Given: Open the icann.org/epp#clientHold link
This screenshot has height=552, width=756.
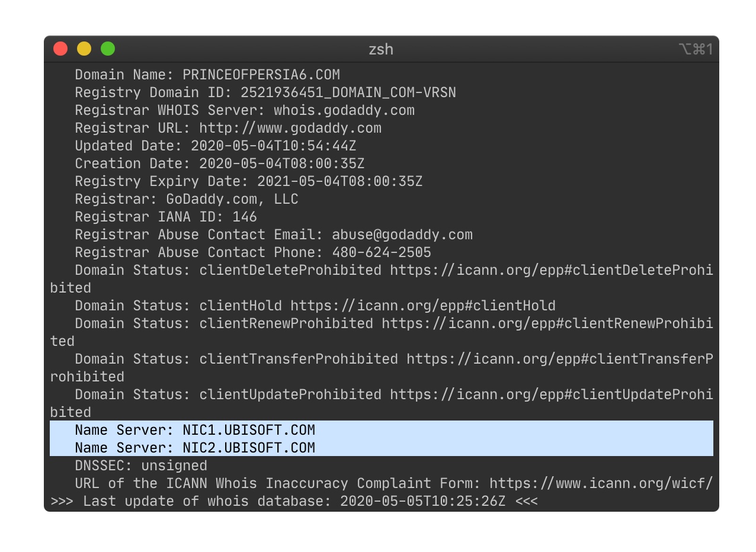Looking at the screenshot, I should click(x=423, y=306).
